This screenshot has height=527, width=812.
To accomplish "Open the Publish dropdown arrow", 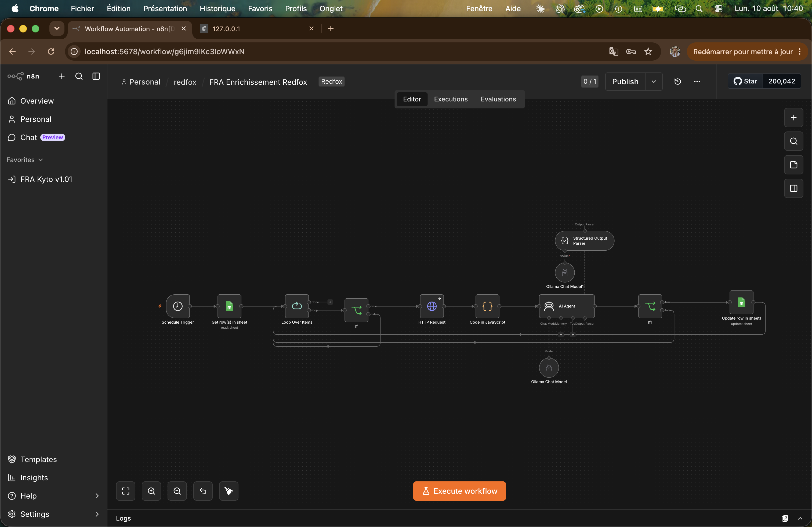I will pos(654,82).
